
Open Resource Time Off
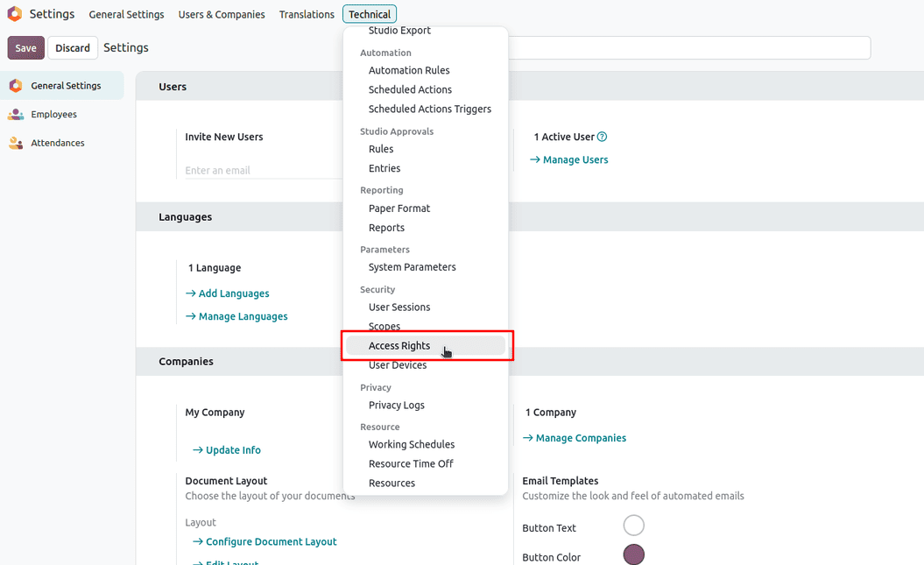tap(411, 463)
